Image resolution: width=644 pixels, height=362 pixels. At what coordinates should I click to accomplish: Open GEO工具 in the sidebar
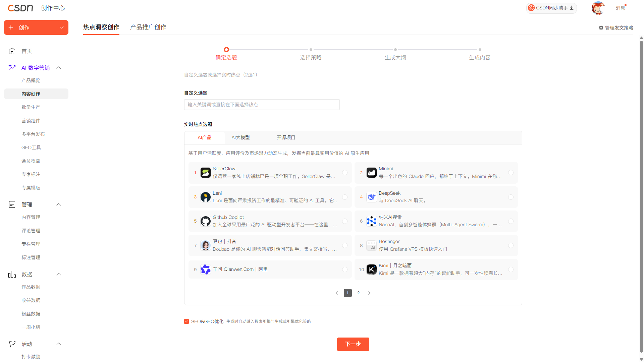[31, 147]
